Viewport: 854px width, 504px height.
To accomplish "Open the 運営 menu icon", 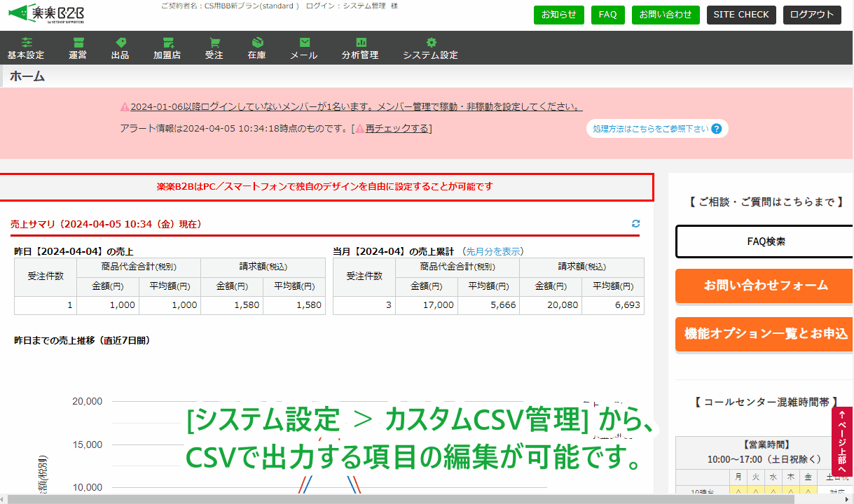I will coord(78,43).
